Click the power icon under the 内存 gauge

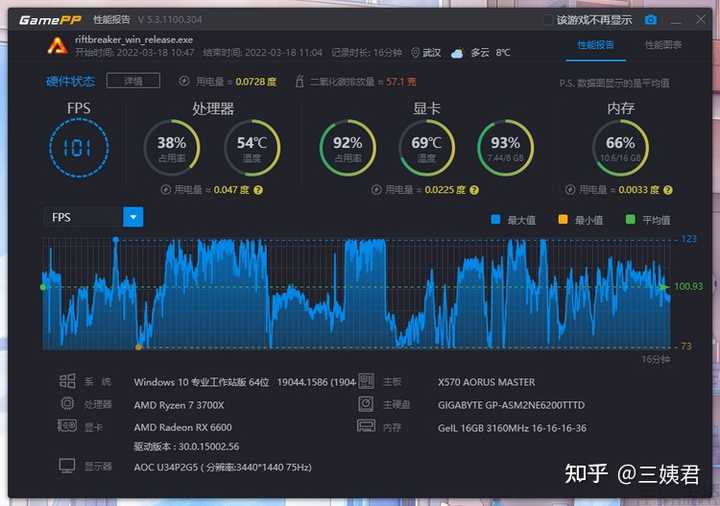point(570,190)
